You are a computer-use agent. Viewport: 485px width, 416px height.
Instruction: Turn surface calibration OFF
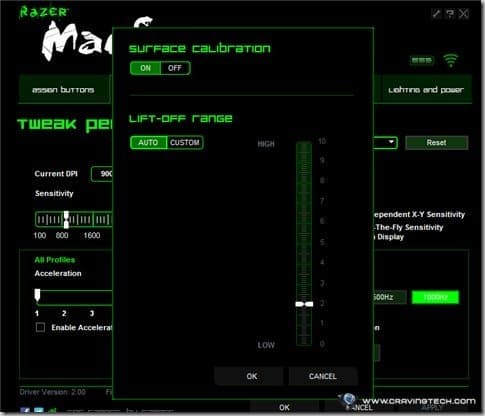pos(175,68)
